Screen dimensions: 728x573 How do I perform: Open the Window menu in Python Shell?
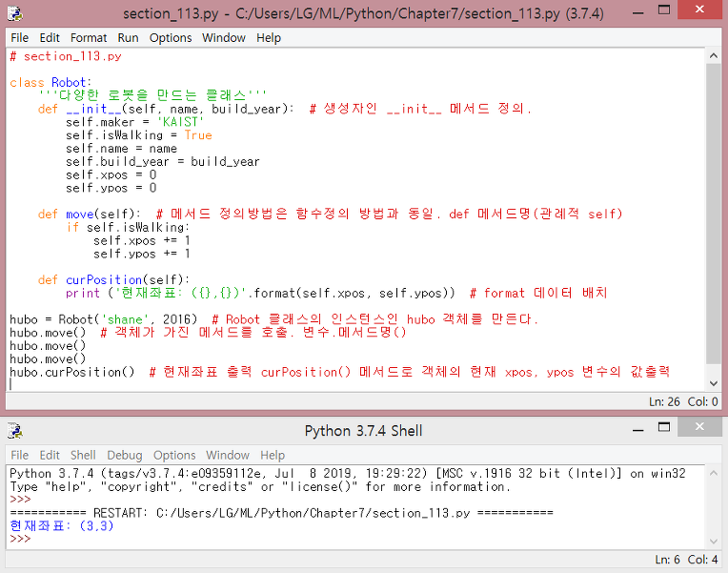[x=228, y=455]
